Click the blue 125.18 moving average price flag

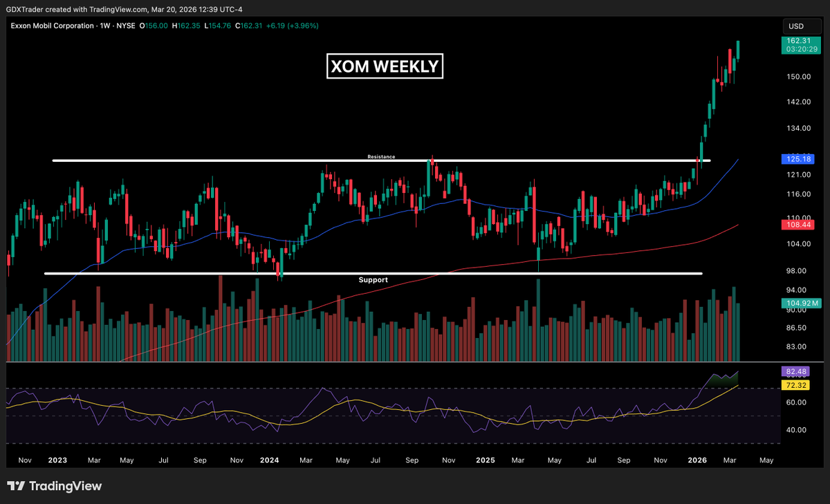[798, 159]
